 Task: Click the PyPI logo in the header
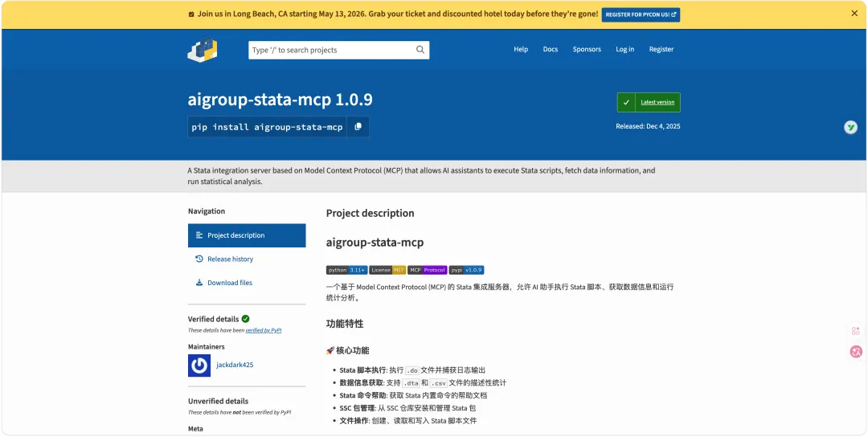pyautogui.click(x=202, y=50)
